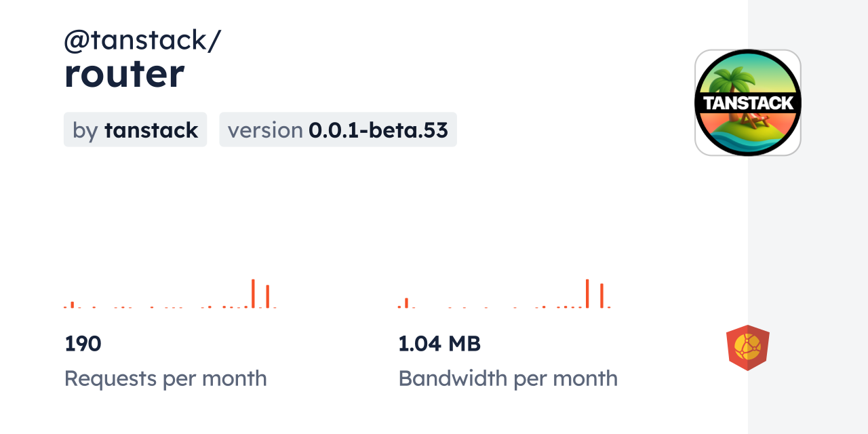The height and width of the screenshot is (434, 868).
Task: Click the tallest bar in requests chart
Action: click(x=253, y=294)
